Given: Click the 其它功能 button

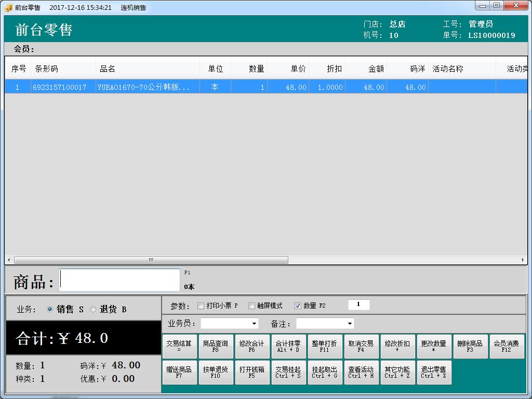Looking at the screenshot, I should [x=397, y=372].
